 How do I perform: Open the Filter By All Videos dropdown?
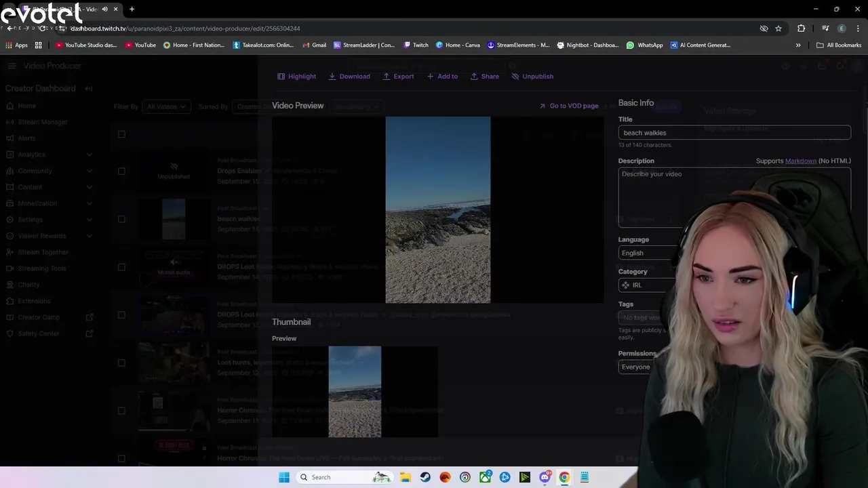click(x=166, y=106)
